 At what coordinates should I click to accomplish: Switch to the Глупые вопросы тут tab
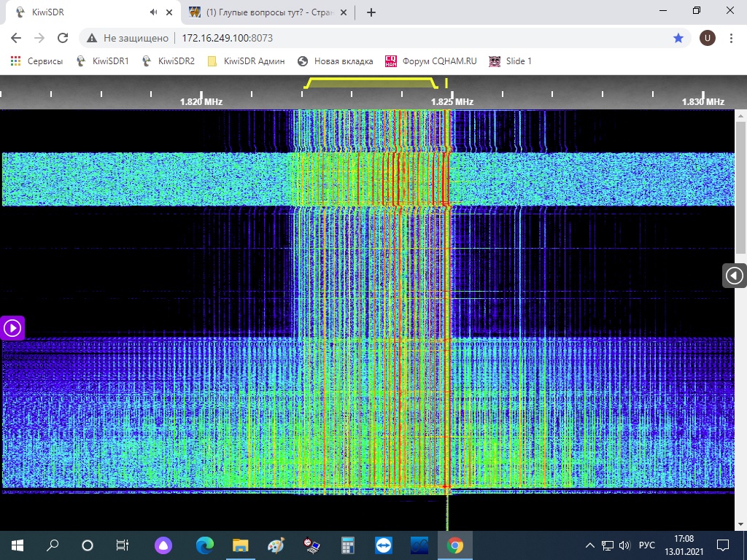coord(263,12)
